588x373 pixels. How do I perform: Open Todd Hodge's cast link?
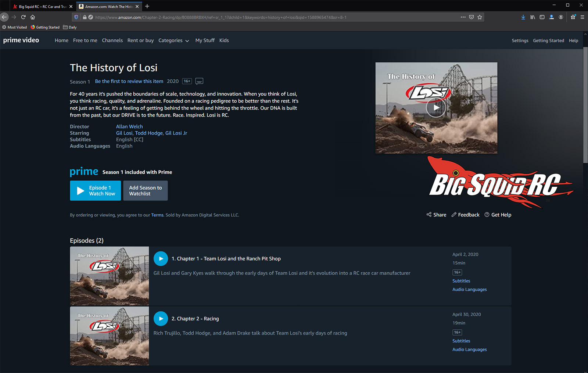[149, 133]
